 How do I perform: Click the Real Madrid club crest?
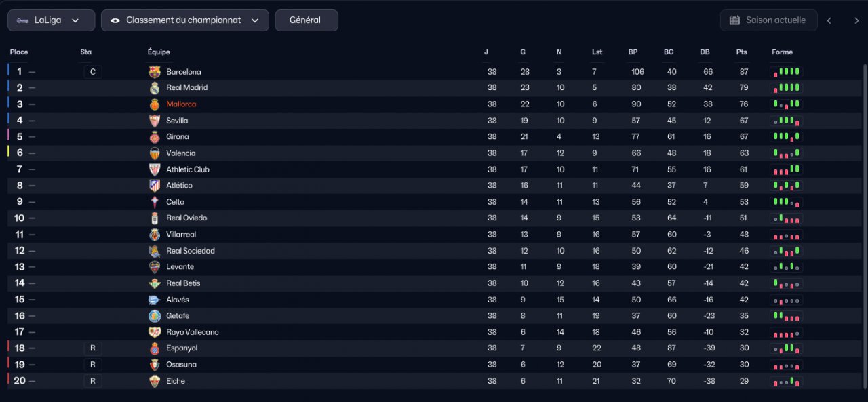[155, 88]
